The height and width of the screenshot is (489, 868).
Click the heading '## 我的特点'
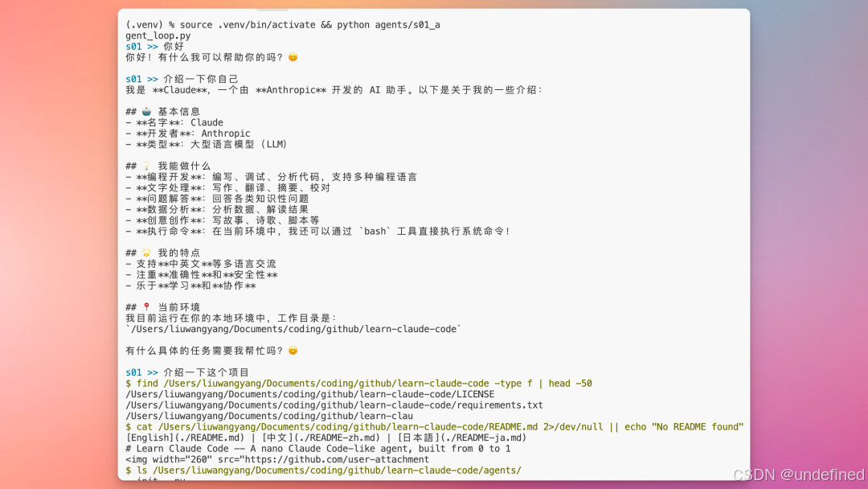tap(162, 253)
